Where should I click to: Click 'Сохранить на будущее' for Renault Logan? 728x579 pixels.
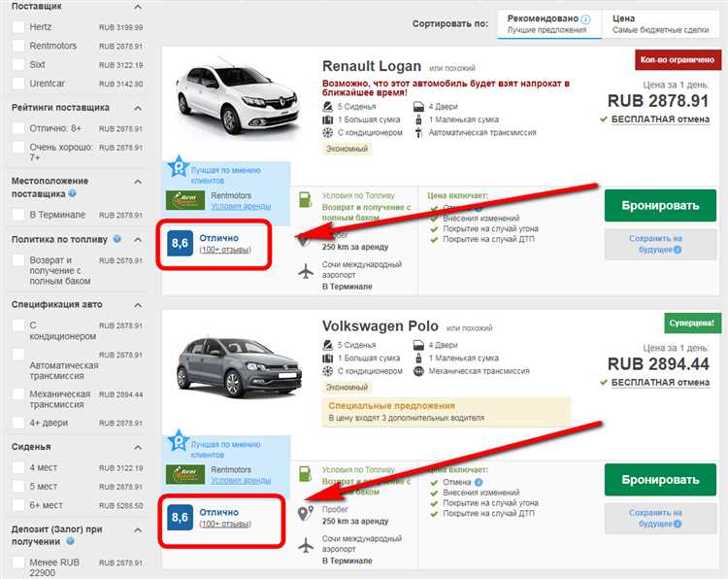click(x=660, y=244)
